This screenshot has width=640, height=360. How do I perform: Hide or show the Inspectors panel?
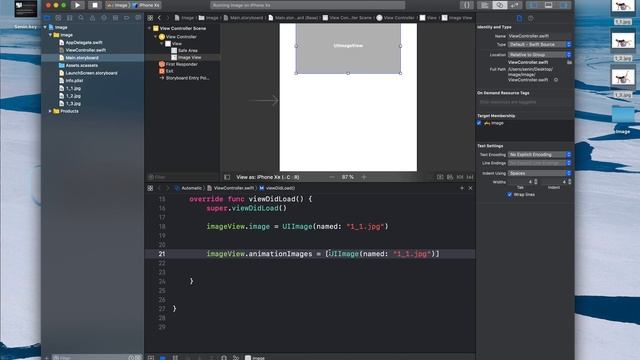(x=564, y=5)
